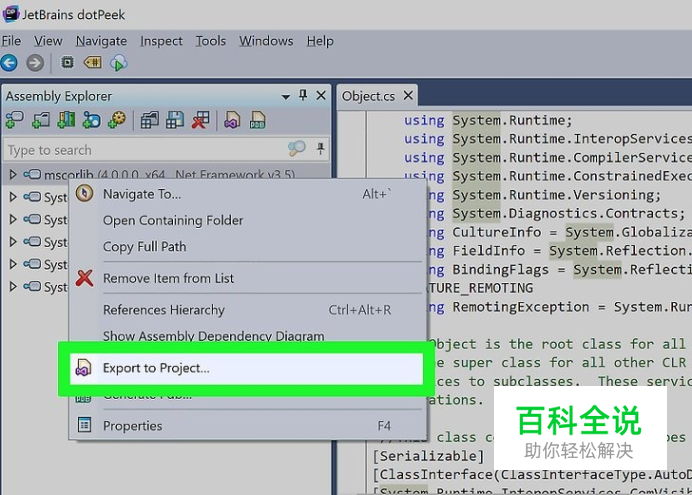Click the Navigate Back arrow icon

pyautogui.click(x=9, y=63)
